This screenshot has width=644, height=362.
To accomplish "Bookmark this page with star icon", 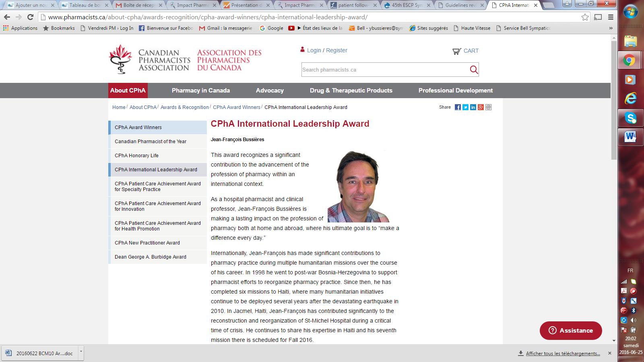I will [x=585, y=17].
